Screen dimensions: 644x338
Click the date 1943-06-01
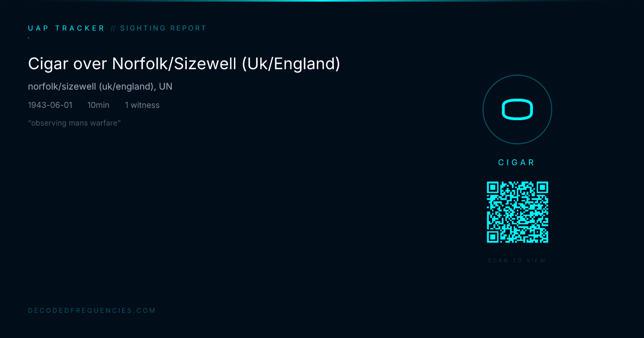[x=50, y=105]
